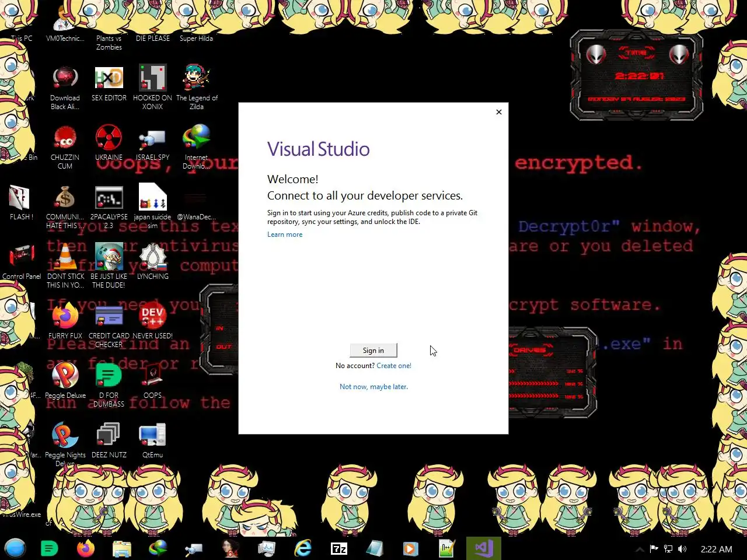
Task: Open the network tray icon
Action: click(x=668, y=549)
